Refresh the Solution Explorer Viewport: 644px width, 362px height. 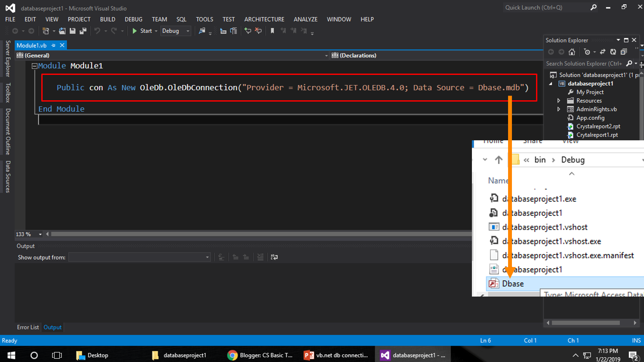pyautogui.click(x=613, y=52)
